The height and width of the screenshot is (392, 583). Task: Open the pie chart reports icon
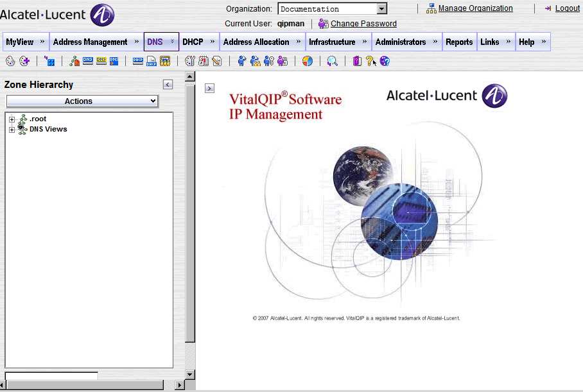coord(308,61)
